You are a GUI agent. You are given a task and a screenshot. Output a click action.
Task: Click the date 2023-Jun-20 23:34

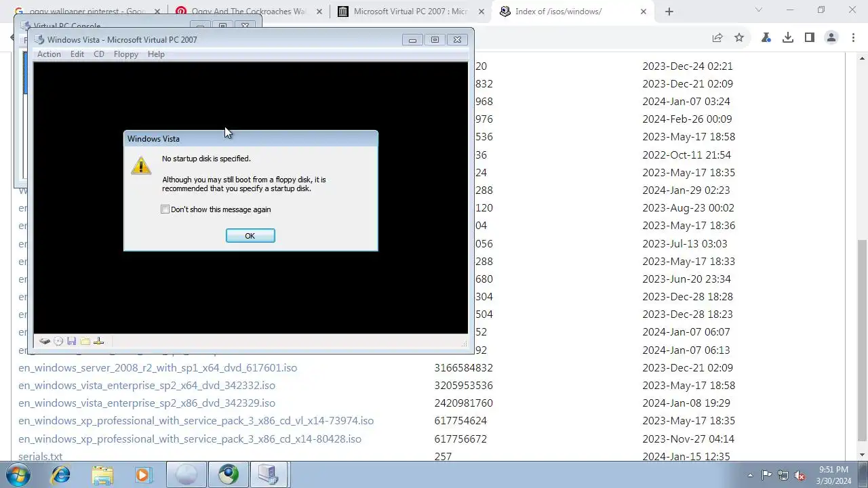pos(687,279)
